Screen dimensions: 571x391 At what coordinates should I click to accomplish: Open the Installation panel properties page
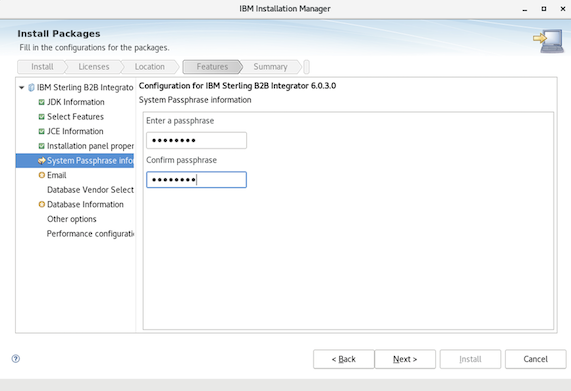click(90, 146)
